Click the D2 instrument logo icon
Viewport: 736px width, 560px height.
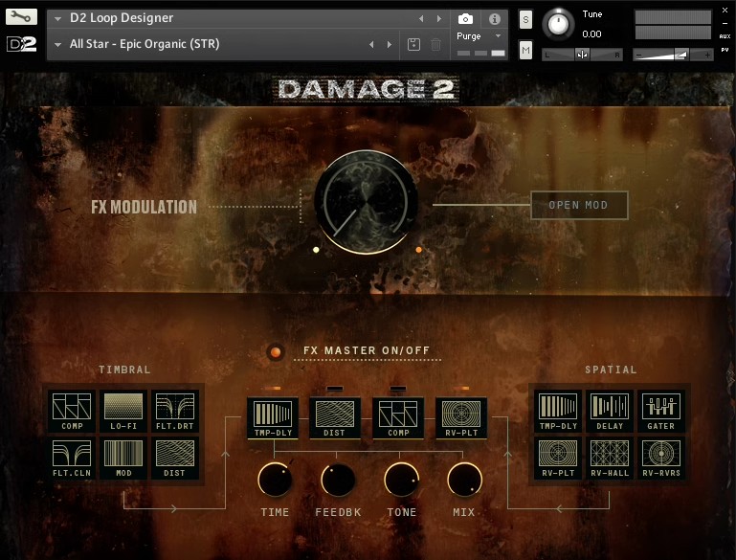tap(21, 44)
